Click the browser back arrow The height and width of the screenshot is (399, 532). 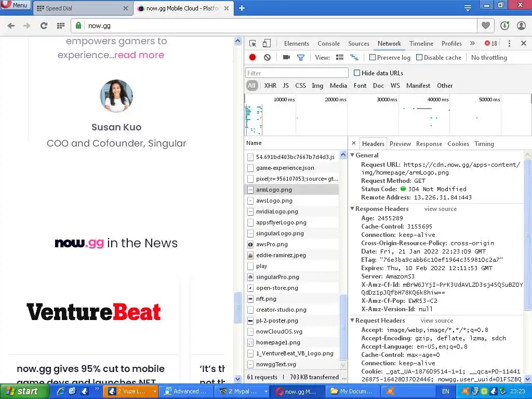11,26
